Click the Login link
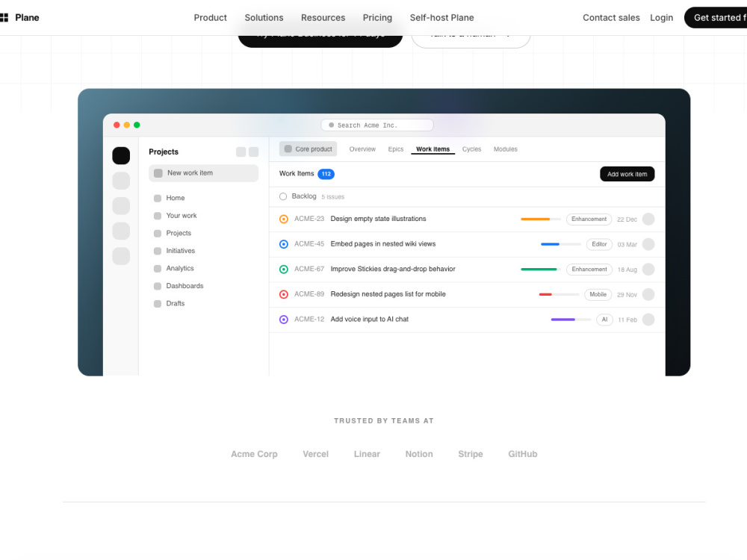The width and height of the screenshot is (747, 560). point(661,18)
